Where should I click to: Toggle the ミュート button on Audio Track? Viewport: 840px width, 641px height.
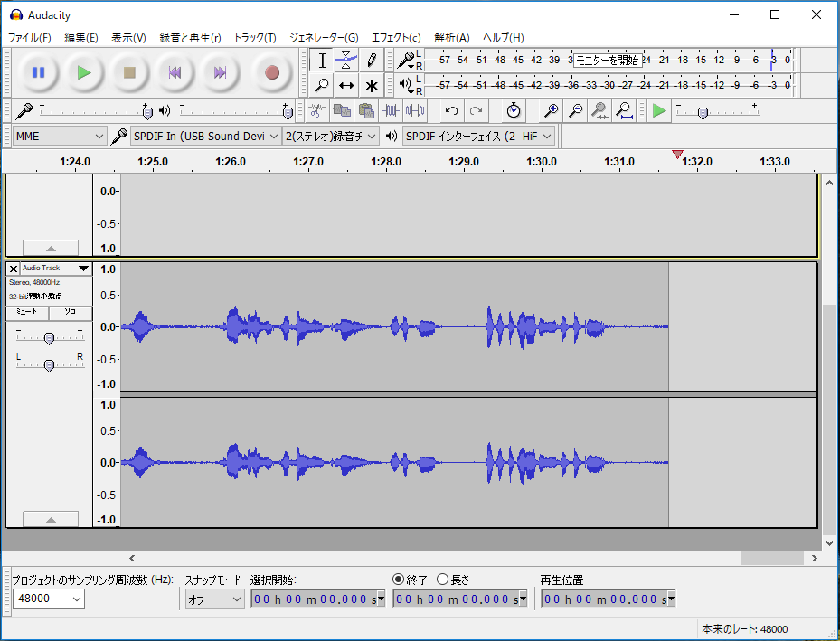[x=27, y=313]
